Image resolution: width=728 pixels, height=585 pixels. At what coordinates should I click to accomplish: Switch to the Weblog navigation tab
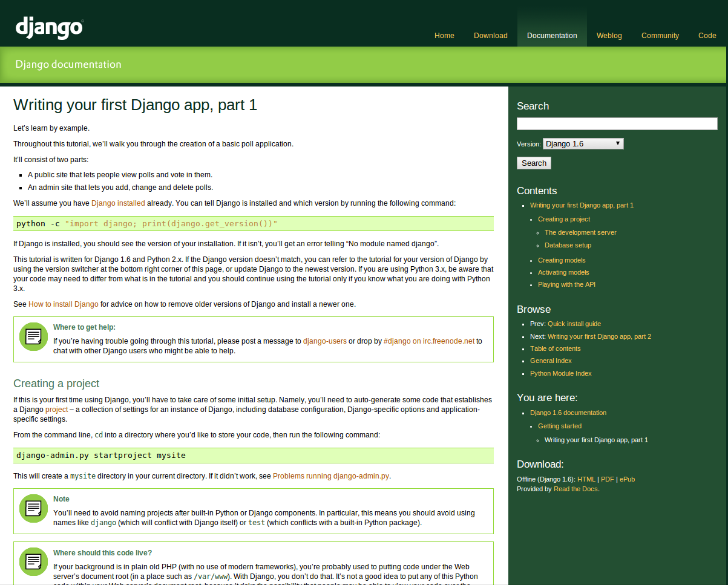609,36
